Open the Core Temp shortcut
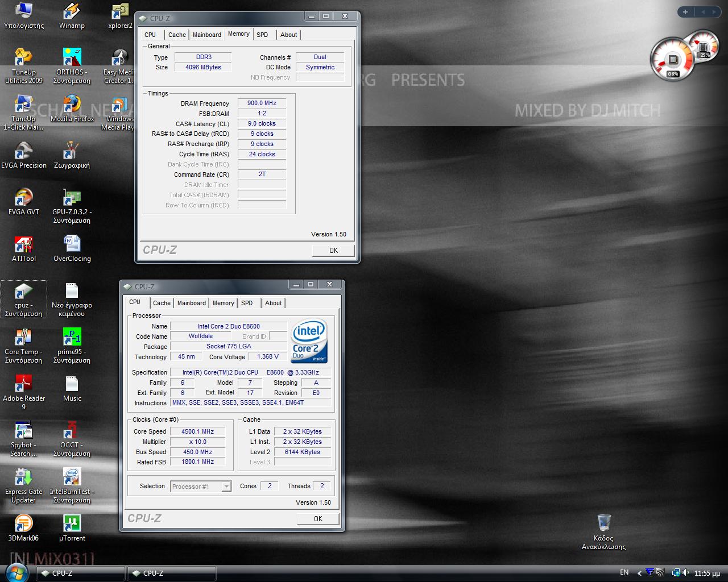The image size is (728, 582). coord(23,346)
